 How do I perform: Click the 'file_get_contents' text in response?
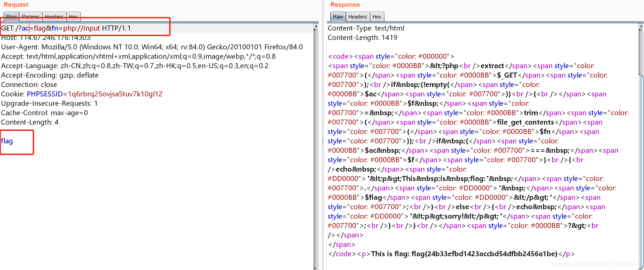click(526, 122)
